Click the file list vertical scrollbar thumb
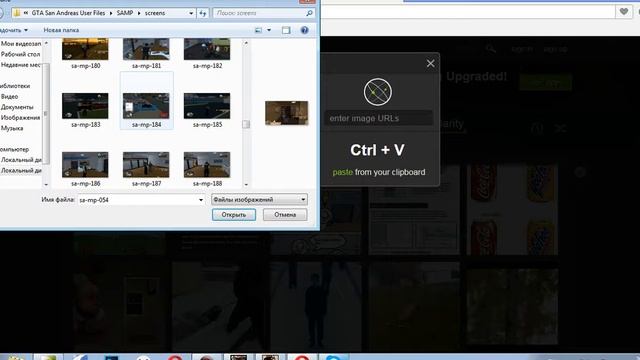This screenshot has height=360, width=640. pos(246,124)
